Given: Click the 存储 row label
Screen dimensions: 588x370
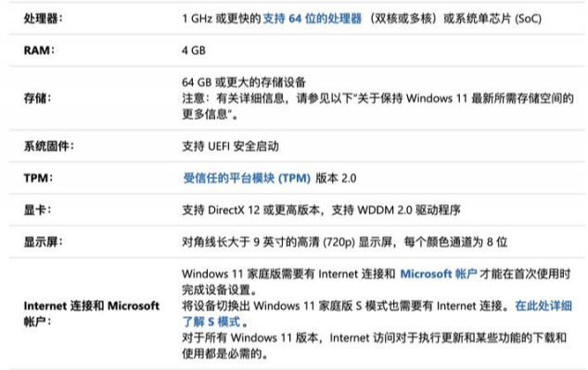Looking at the screenshot, I should [x=37, y=98].
